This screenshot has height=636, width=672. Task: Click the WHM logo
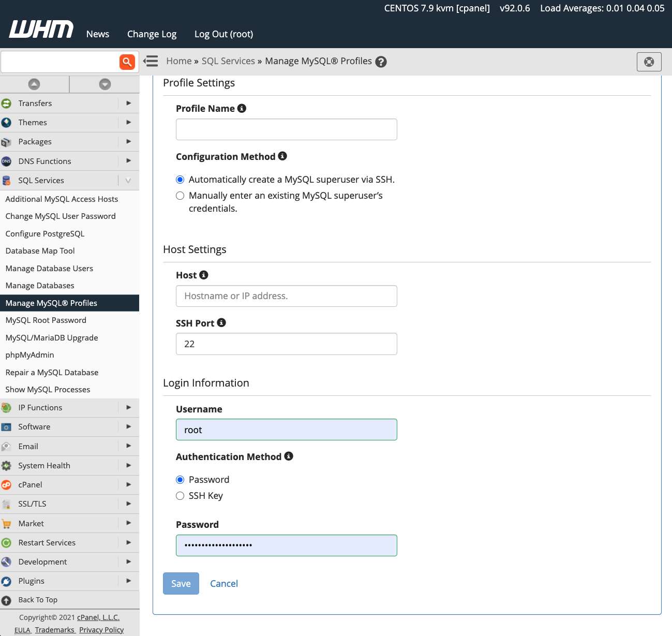[x=40, y=29]
